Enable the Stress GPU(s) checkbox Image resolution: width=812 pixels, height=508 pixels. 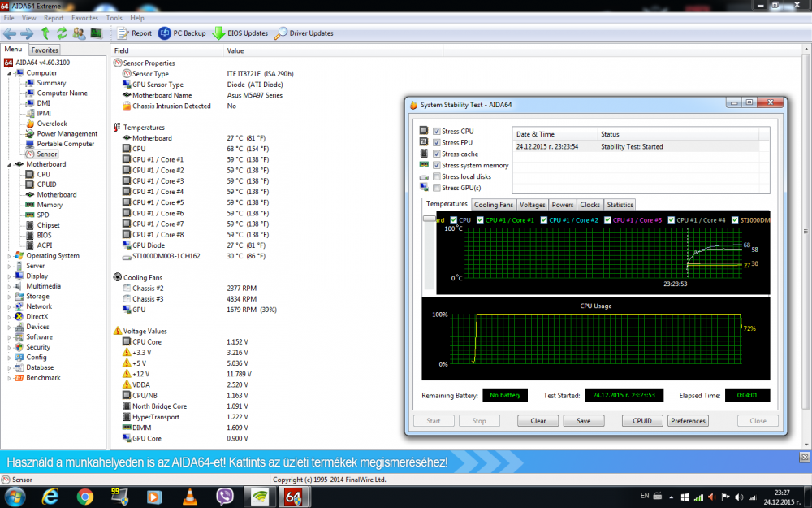pyautogui.click(x=437, y=189)
